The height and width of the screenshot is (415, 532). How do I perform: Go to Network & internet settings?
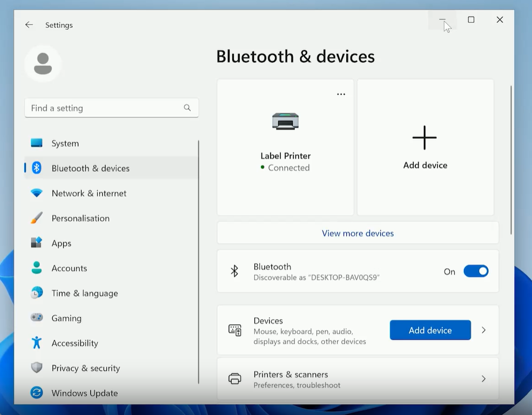tap(89, 193)
